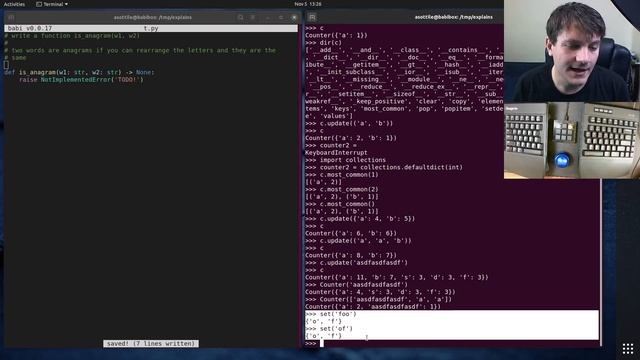Click the webcam video thumbnail
Screen dimensions: 640x360
pyautogui.click(x=571, y=51)
